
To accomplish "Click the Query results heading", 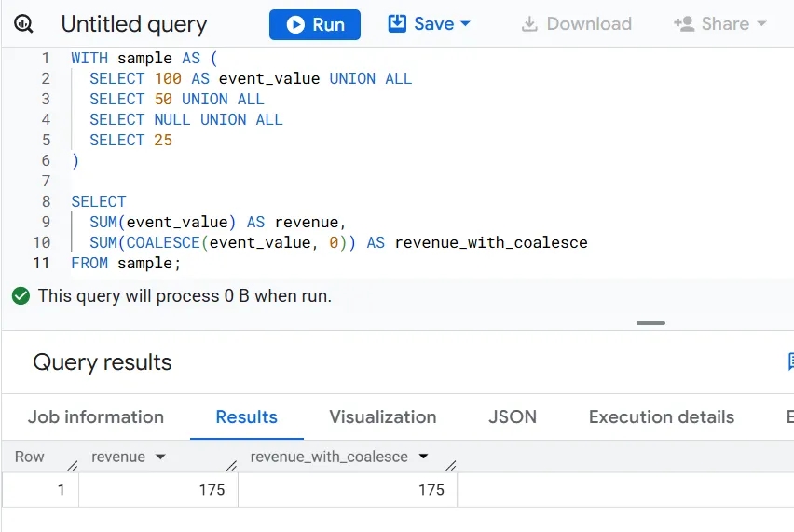I will pyautogui.click(x=103, y=362).
